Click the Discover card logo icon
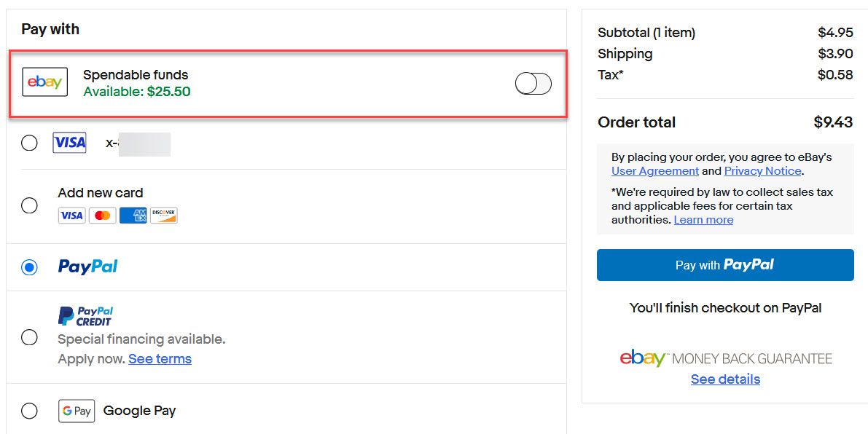868x434 pixels. 164,215
